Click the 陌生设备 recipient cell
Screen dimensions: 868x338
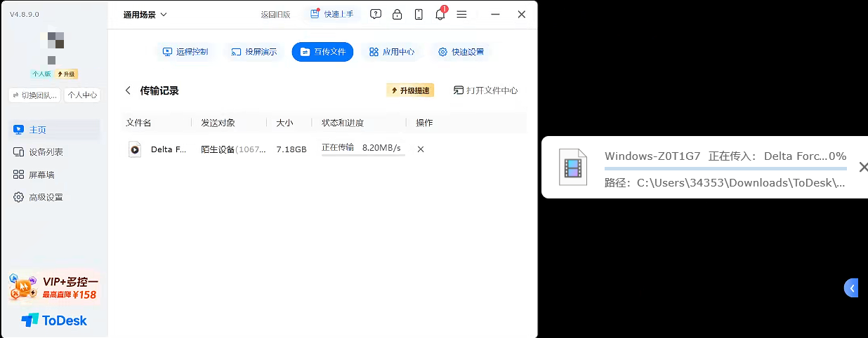coord(234,149)
